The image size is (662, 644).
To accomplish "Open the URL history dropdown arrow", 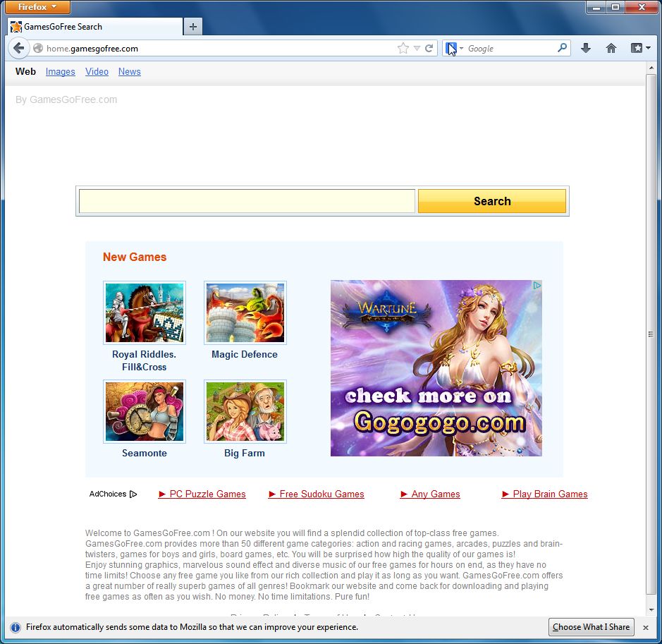I will point(417,49).
